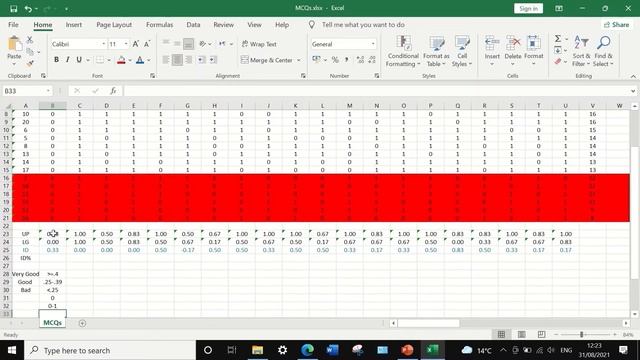Decrease font size with the small A icon
This screenshot has width=640, height=360.
pos(147,44)
